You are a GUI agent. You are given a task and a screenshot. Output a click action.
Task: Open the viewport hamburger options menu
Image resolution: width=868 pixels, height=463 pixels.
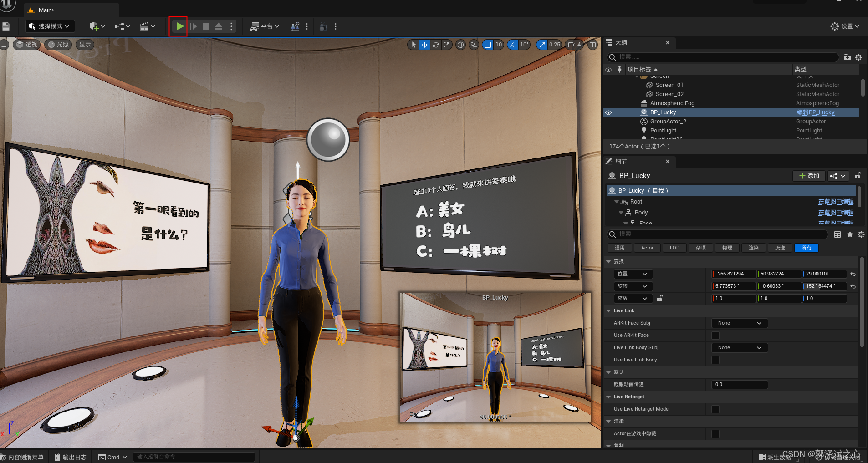tap(4, 44)
